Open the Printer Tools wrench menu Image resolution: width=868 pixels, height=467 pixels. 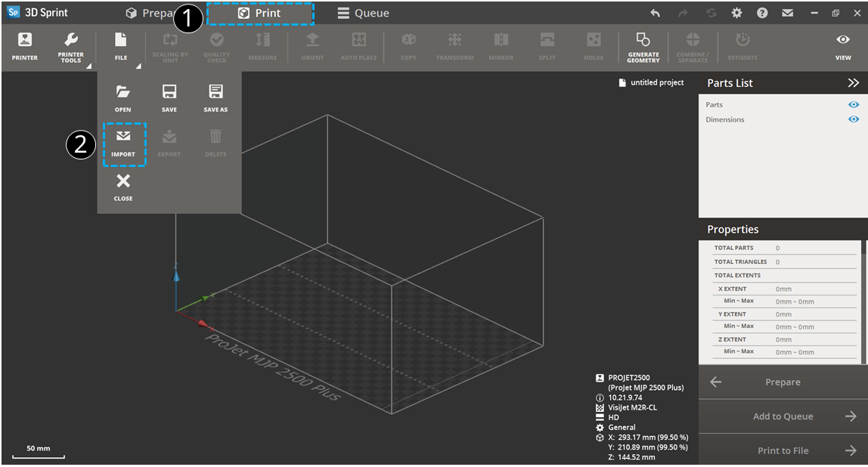click(x=71, y=45)
